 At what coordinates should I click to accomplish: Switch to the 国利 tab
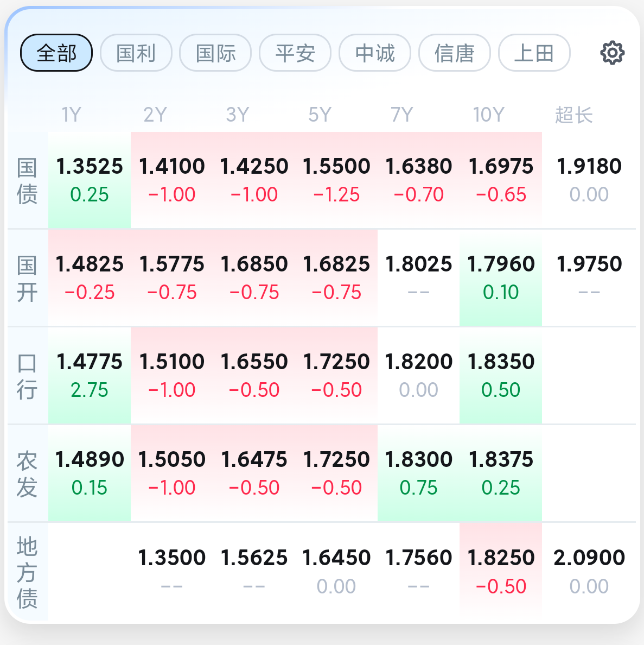pyautogui.click(x=136, y=53)
